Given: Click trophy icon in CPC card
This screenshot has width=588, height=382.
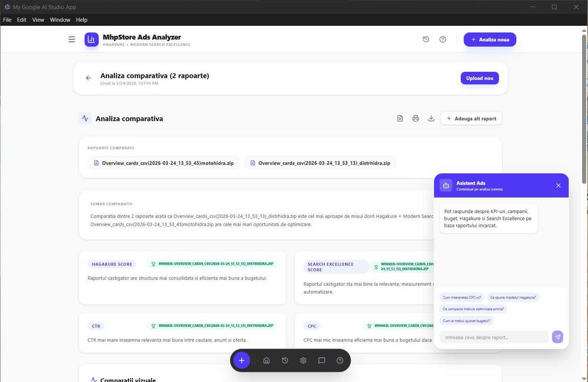Looking at the screenshot, I should click(369, 326).
